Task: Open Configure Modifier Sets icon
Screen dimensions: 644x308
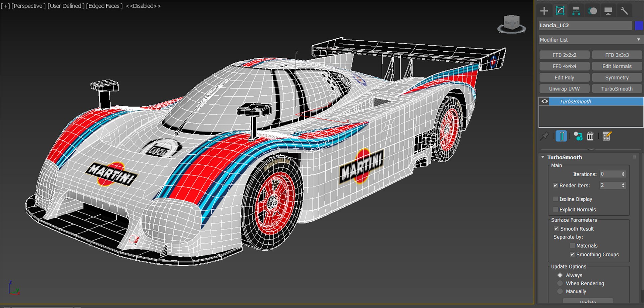Action: point(607,136)
